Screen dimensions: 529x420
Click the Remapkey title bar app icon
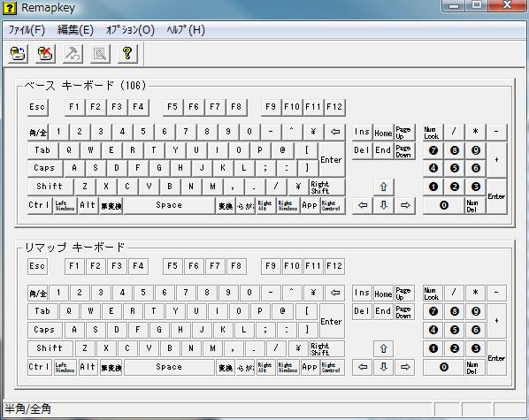coord(10,8)
